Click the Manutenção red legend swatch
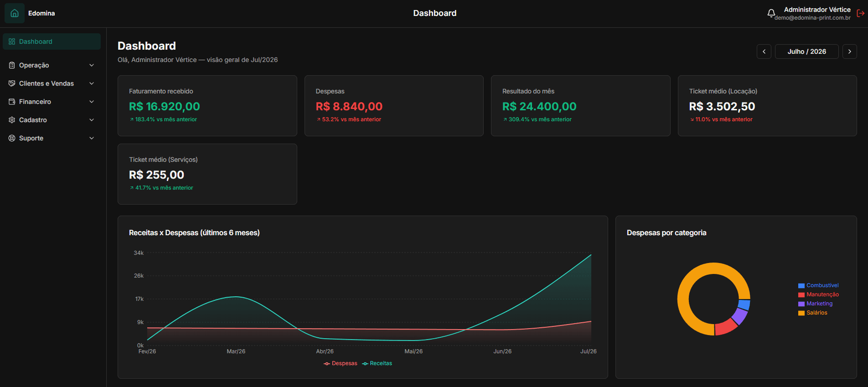The height and width of the screenshot is (387, 868). (x=801, y=295)
